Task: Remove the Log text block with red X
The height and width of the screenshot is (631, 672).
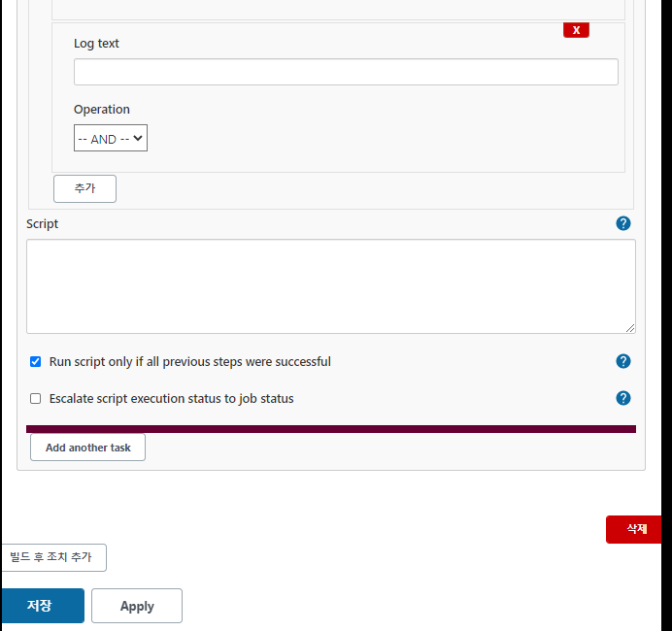Action: (576, 30)
